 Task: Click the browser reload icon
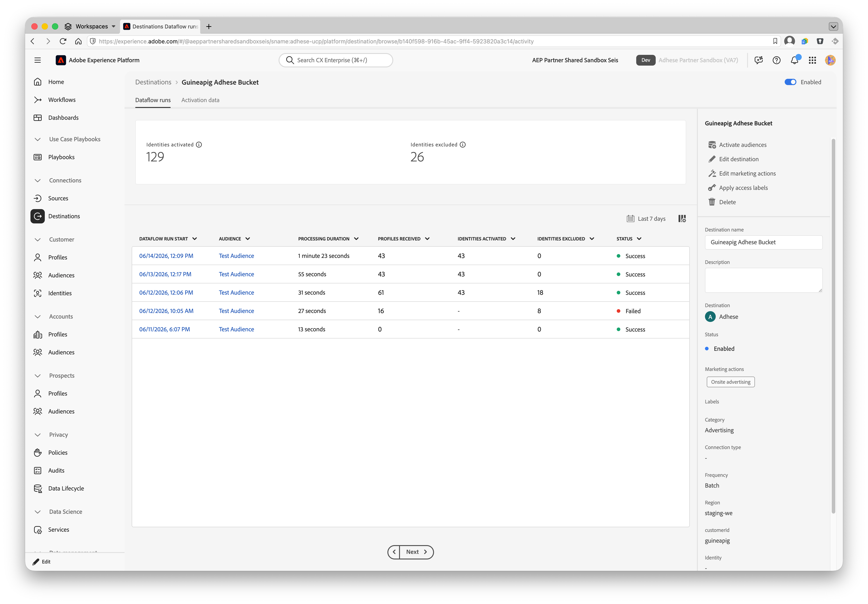[63, 41]
